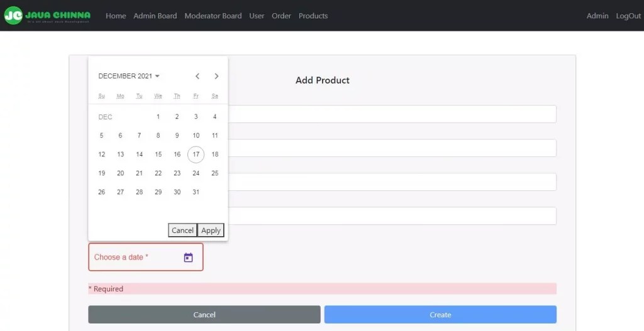Select December 15 in calendar
644x331 pixels.
pos(158,155)
